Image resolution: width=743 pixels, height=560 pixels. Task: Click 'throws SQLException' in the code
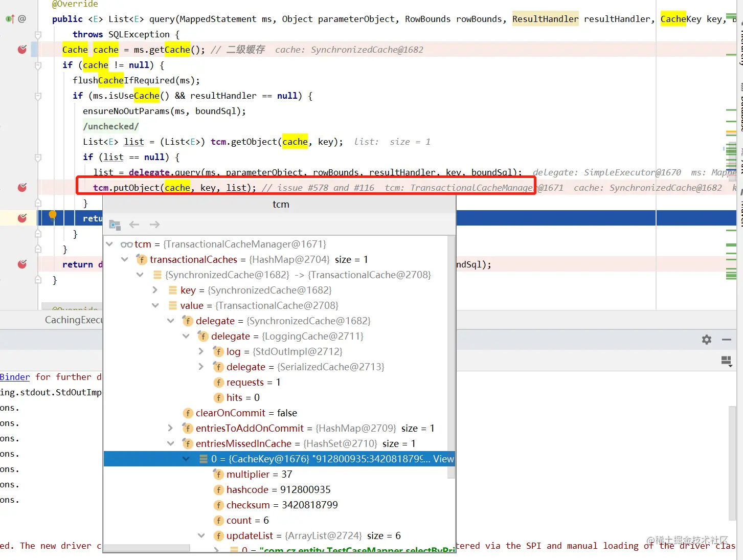point(121,34)
